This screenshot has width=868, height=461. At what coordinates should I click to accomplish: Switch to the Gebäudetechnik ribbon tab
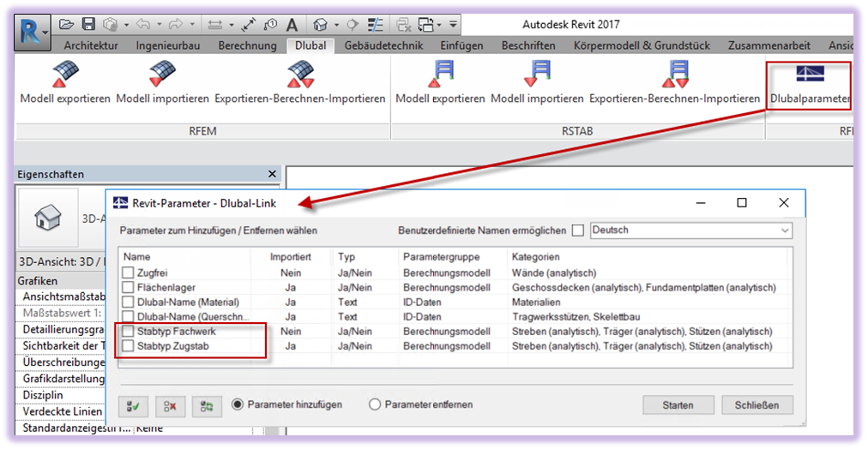[x=383, y=45]
